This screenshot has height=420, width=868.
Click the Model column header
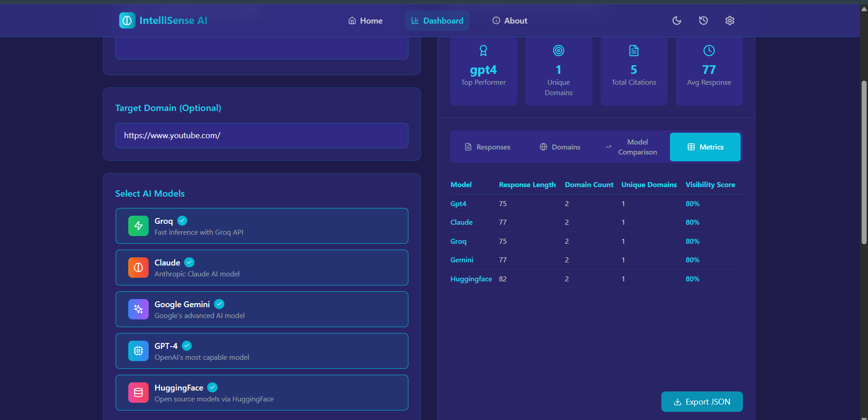click(461, 185)
